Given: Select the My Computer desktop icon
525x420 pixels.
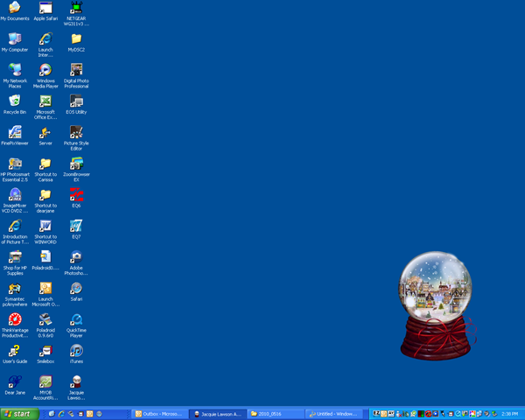Looking at the screenshot, I should point(15,42).
